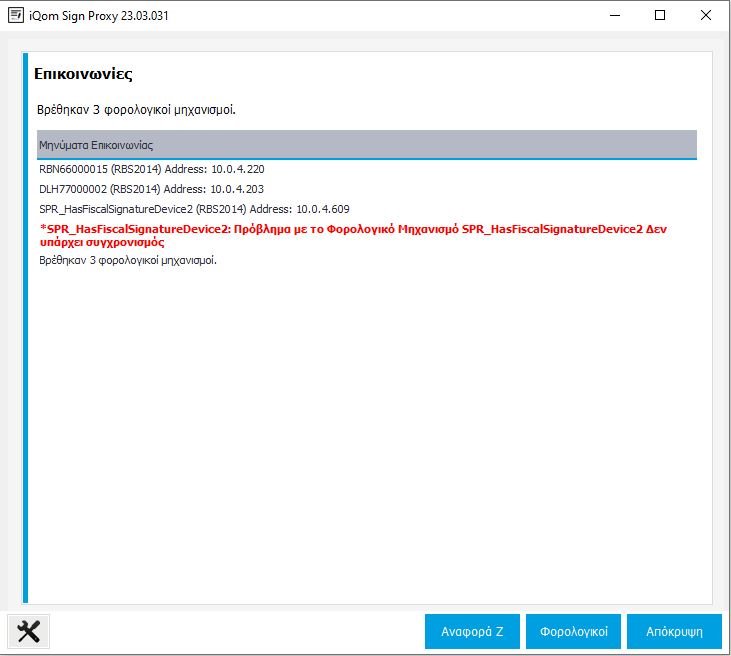Close the iQom Sign Proxy window
The image size is (731, 656).
click(x=706, y=15)
